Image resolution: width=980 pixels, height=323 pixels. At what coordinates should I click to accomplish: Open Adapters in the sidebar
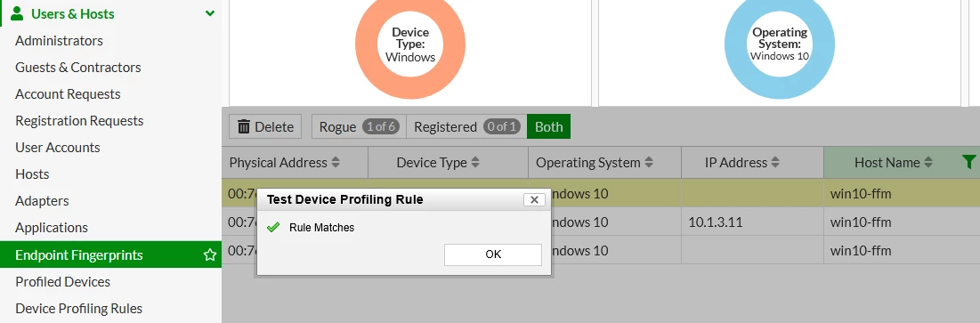42,201
